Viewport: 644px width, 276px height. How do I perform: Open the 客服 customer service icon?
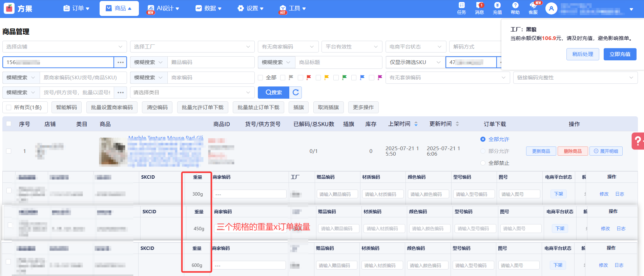click(x=533, y=8)
